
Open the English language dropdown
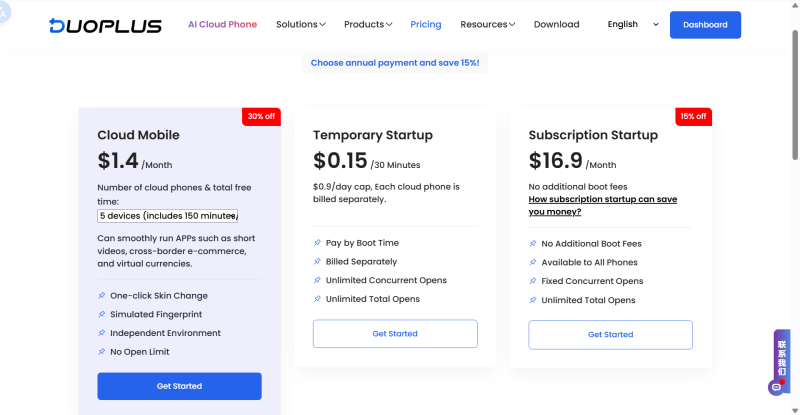point(633,25)
